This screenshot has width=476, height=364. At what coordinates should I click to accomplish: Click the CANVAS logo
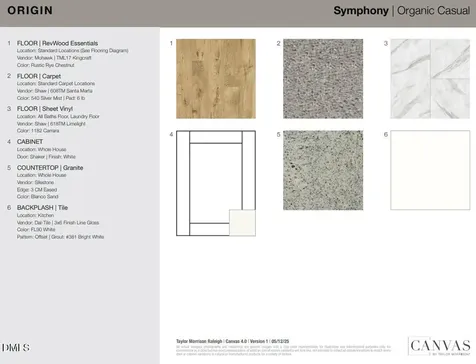439,346
